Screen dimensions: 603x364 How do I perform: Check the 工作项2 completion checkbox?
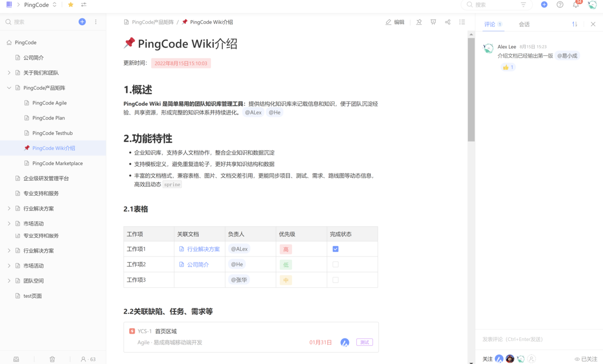tap(335, 264)
